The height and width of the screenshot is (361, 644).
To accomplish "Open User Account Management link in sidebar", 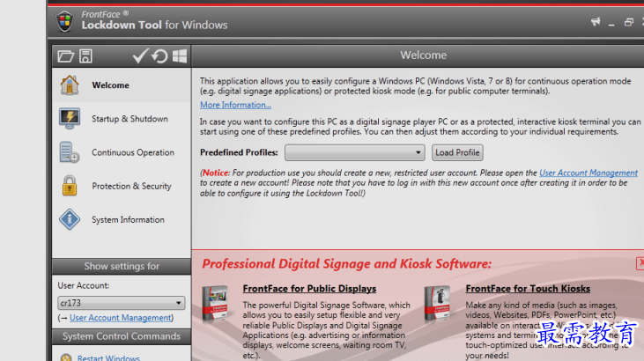I will (x=121, y=318).
